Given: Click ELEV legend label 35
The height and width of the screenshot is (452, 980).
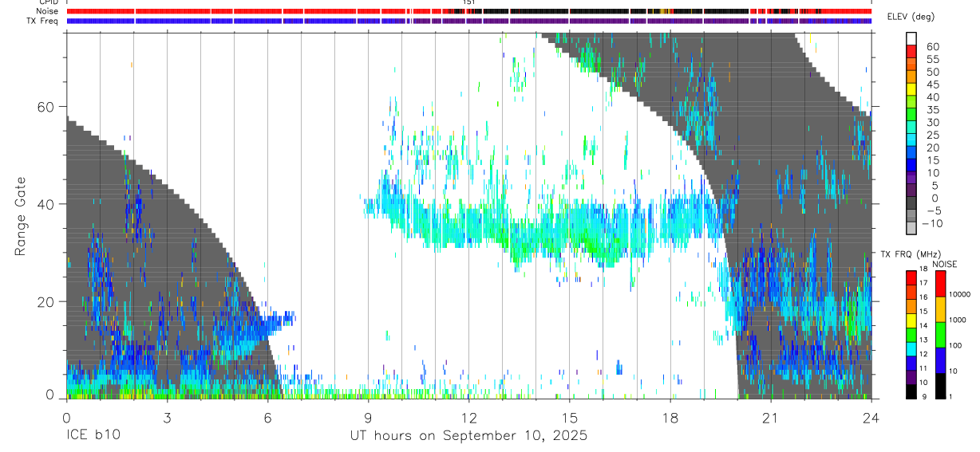Looking at the screenshot, I should pyautogui.click(x=932, y=109).
